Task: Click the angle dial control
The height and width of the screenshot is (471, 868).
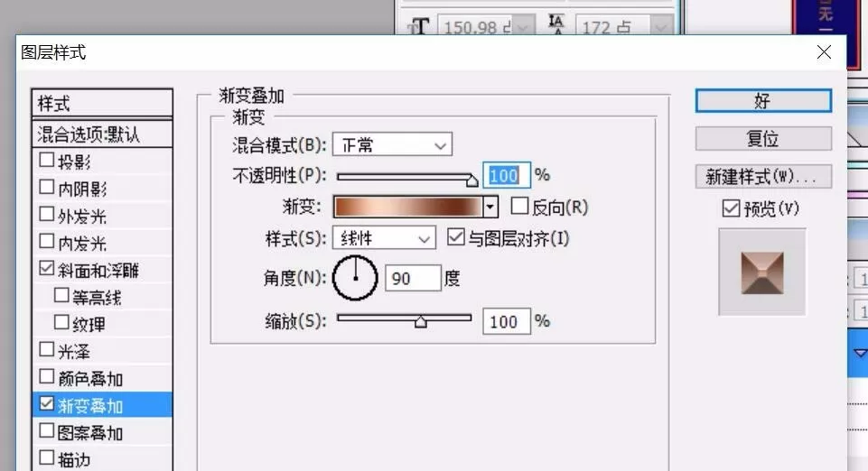Action: click(x=355, y=278)
